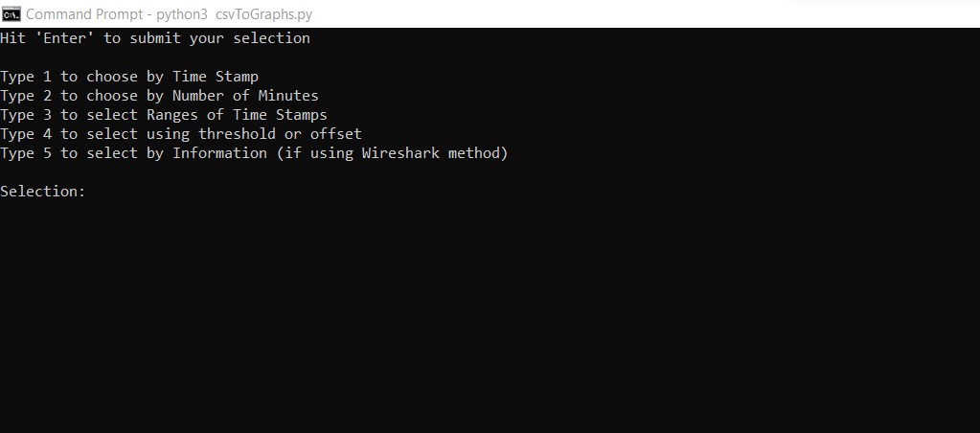Click the 'Type 5' select by Information line
Image resolution: width=980 pixels, height=433 pixels.
tap(255, 153)
